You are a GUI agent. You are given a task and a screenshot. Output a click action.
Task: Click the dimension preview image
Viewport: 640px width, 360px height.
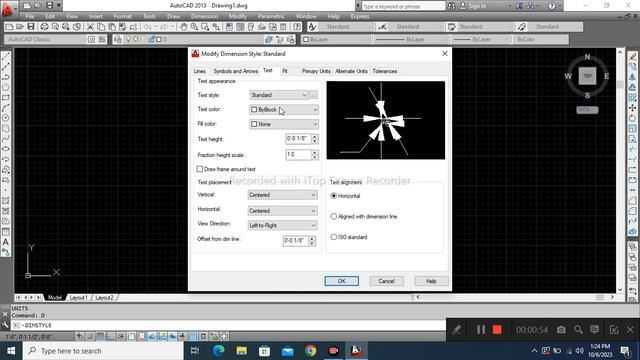coord(386,120)
